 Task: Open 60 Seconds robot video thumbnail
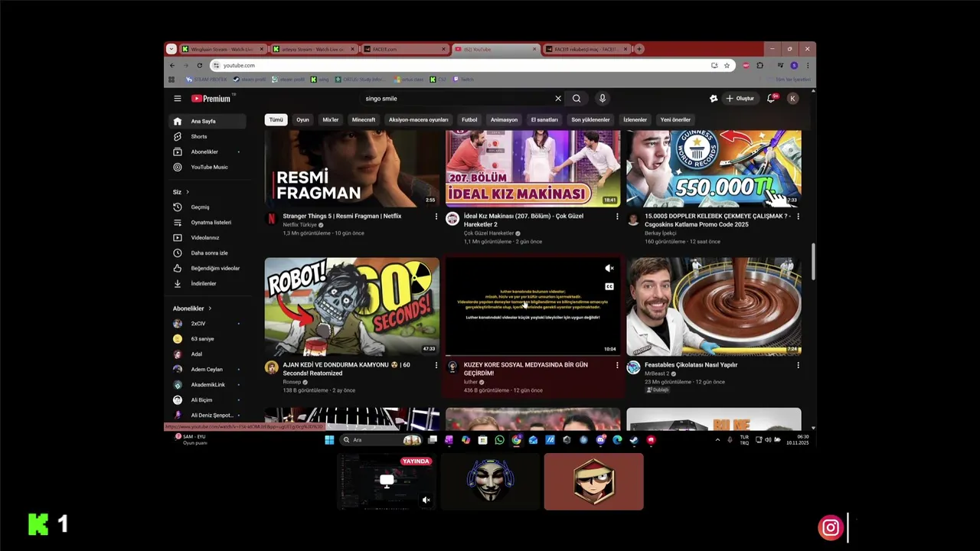pyautogui.click(x=352, y=307)
